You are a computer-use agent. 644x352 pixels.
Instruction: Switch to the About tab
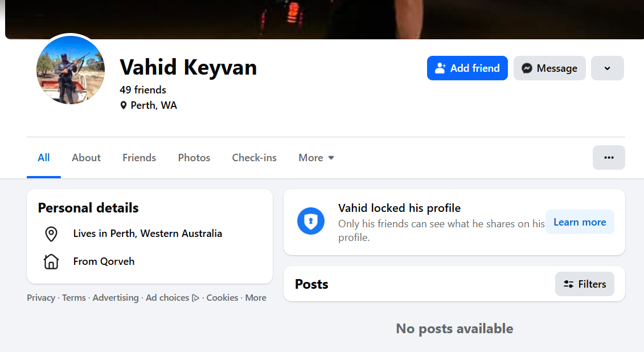coord(86,158)
